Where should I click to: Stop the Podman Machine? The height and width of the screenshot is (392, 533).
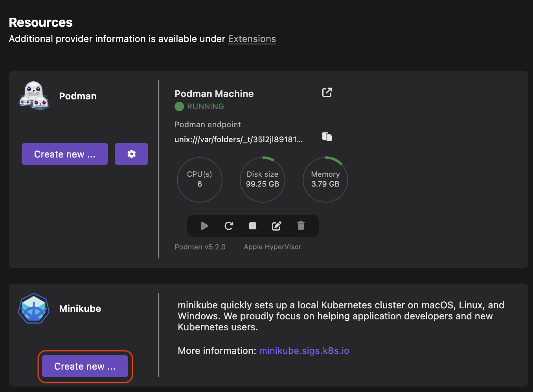pyautogui.click(x=253, y=226)
